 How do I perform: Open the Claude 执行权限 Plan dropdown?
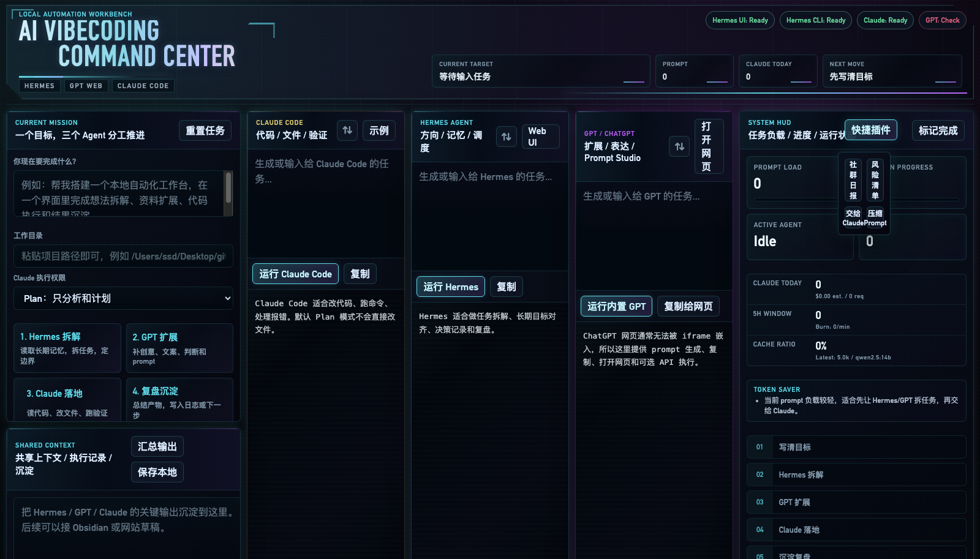point(123,299)
